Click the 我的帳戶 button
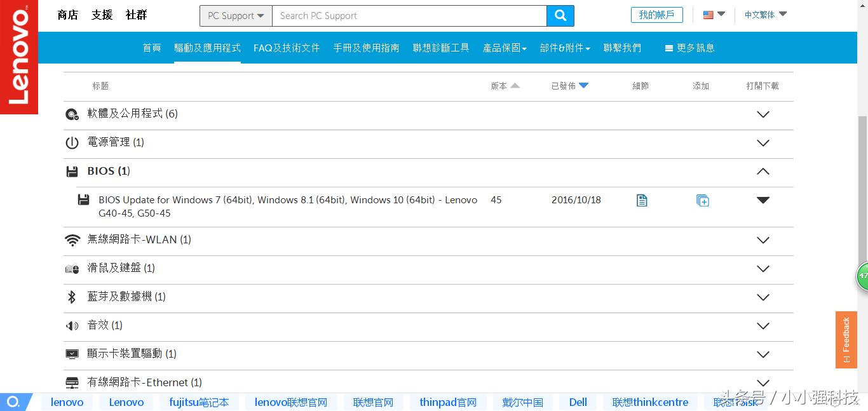Screen dimensions: 868x411 pos(656,14)
